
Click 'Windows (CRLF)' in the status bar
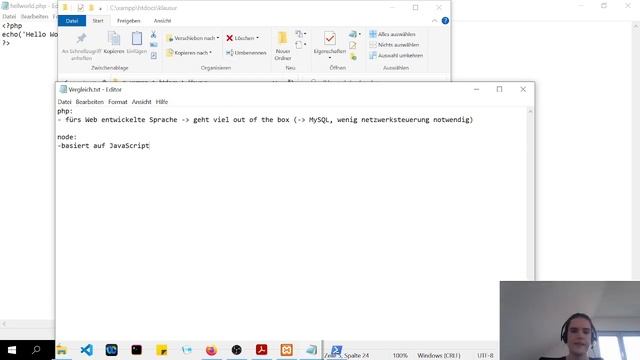coord(439,356)
